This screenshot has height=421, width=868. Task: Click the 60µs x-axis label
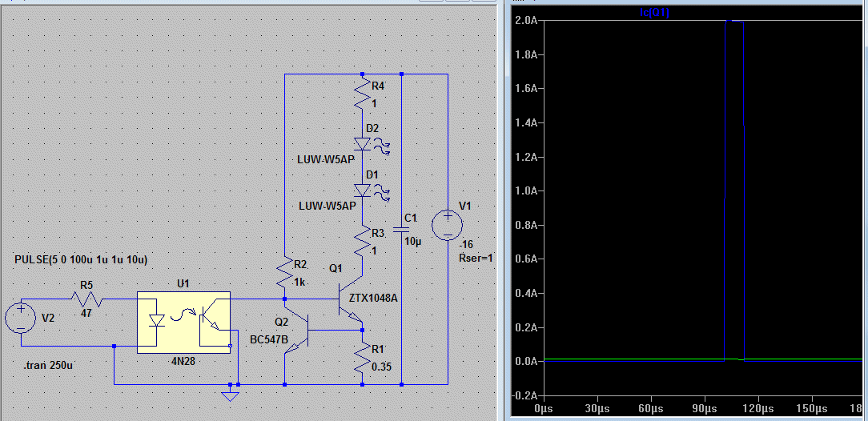[x=651, y=408]
